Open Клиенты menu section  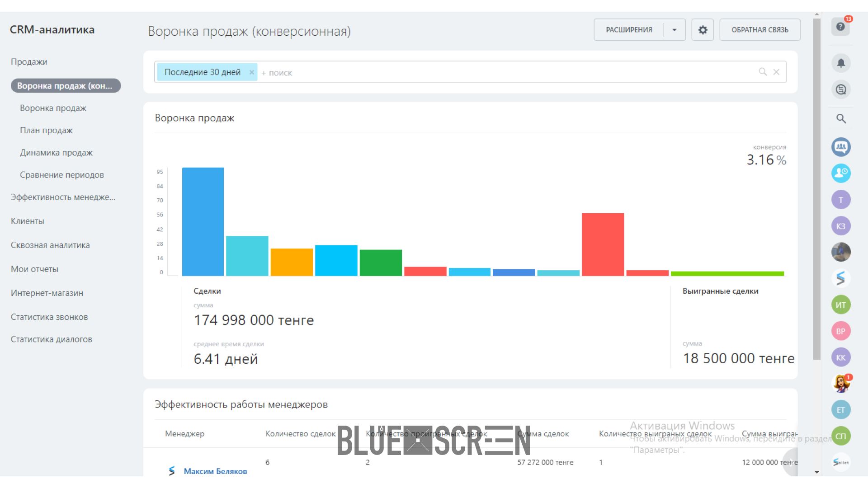pos(28,221)
